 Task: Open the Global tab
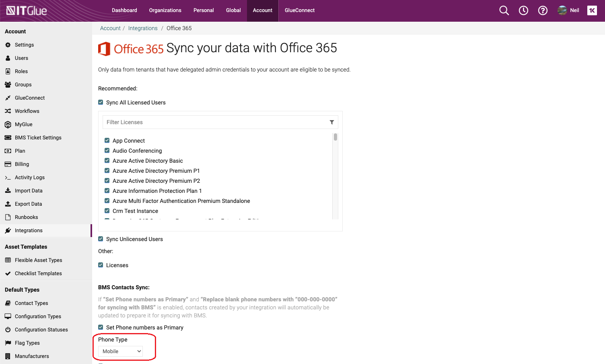233,10
